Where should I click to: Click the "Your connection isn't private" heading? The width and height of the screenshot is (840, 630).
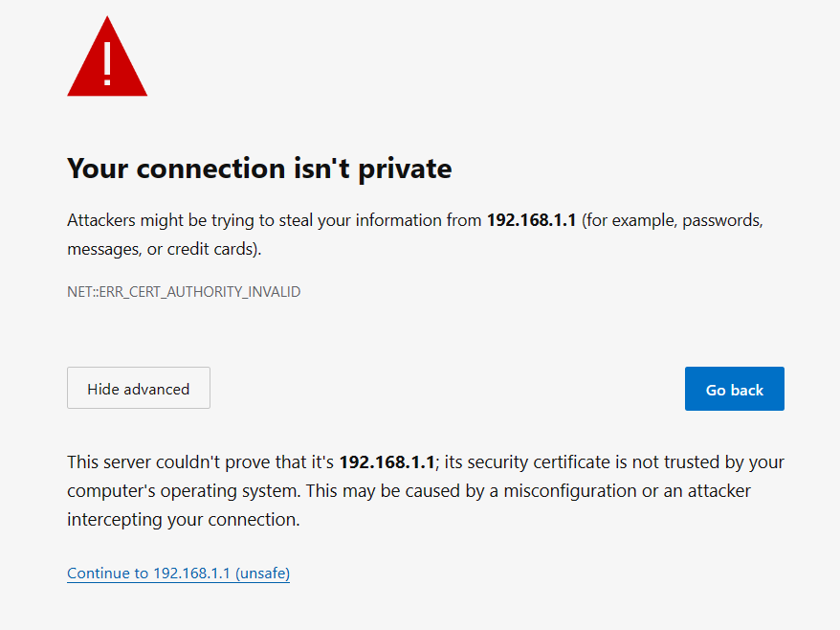[259, 169]
